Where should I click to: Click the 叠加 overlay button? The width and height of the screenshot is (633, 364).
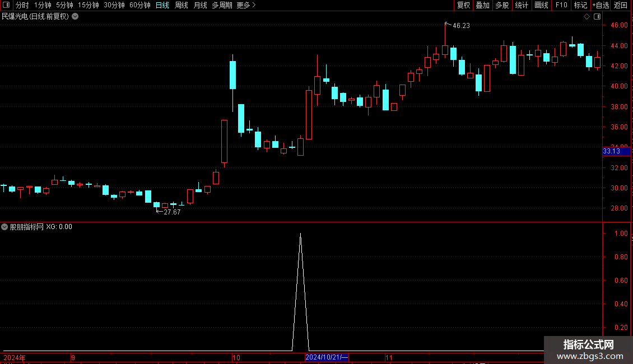pyautogui.click(x=482, y=5)
